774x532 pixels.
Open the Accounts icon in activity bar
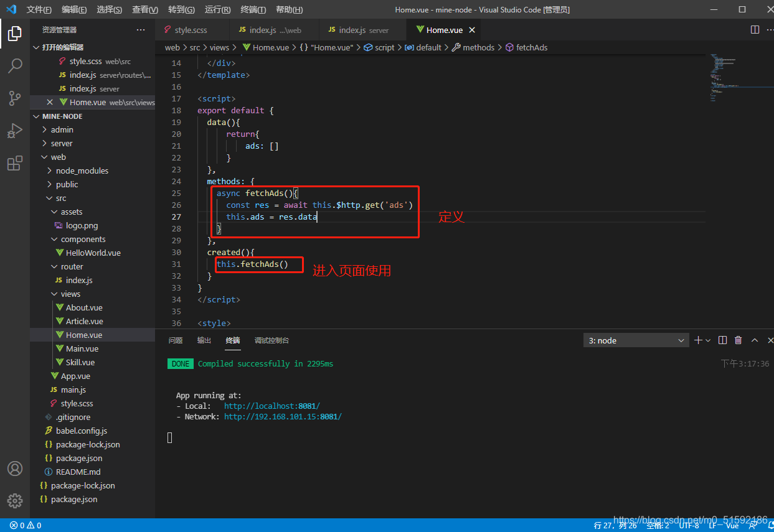(x=15, y=469)
